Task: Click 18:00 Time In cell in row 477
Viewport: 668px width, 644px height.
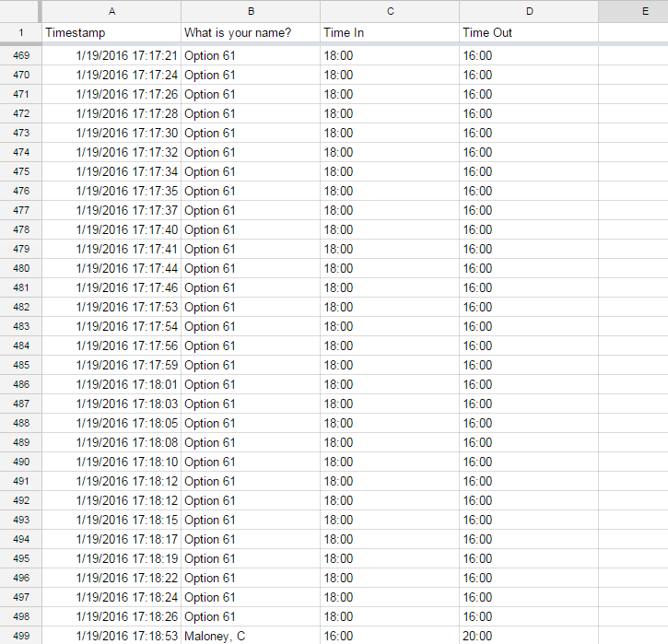Action: pos(390,210)
